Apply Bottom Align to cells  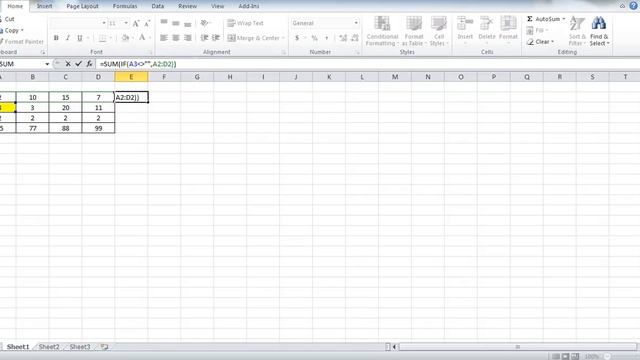coord(187,23)
